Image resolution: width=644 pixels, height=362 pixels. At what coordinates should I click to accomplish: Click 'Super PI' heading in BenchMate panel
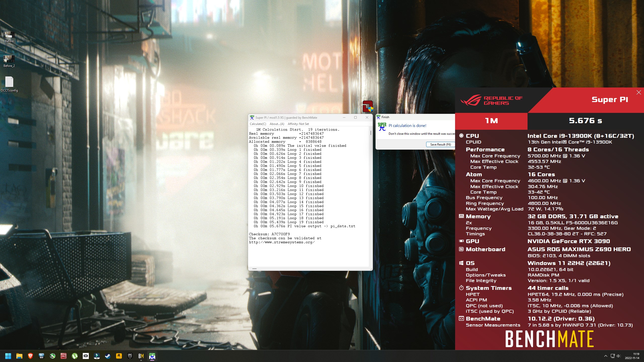coord(610,100)
